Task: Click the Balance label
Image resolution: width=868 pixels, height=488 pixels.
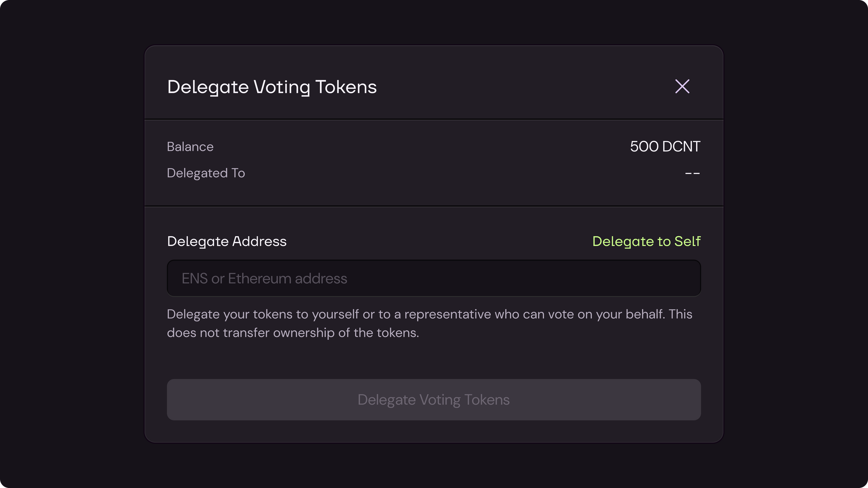Action: [190, 147]
